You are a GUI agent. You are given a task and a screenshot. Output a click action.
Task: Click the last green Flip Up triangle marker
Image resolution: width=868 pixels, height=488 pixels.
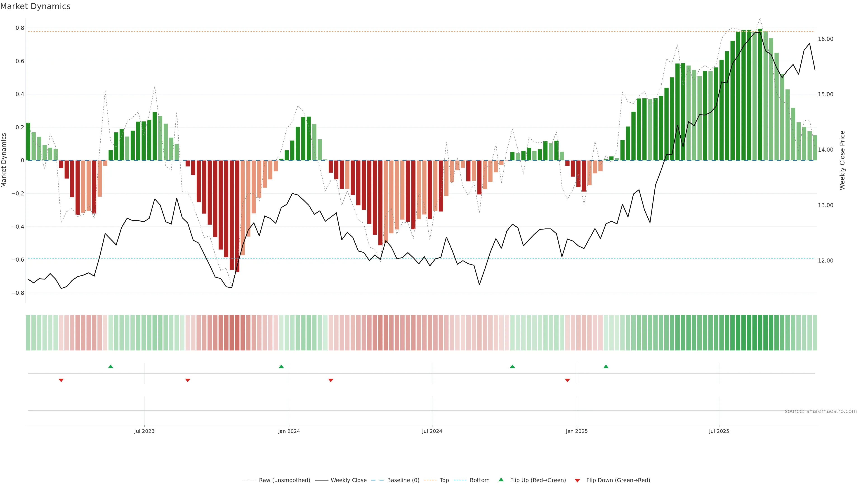tap(606, 366)
